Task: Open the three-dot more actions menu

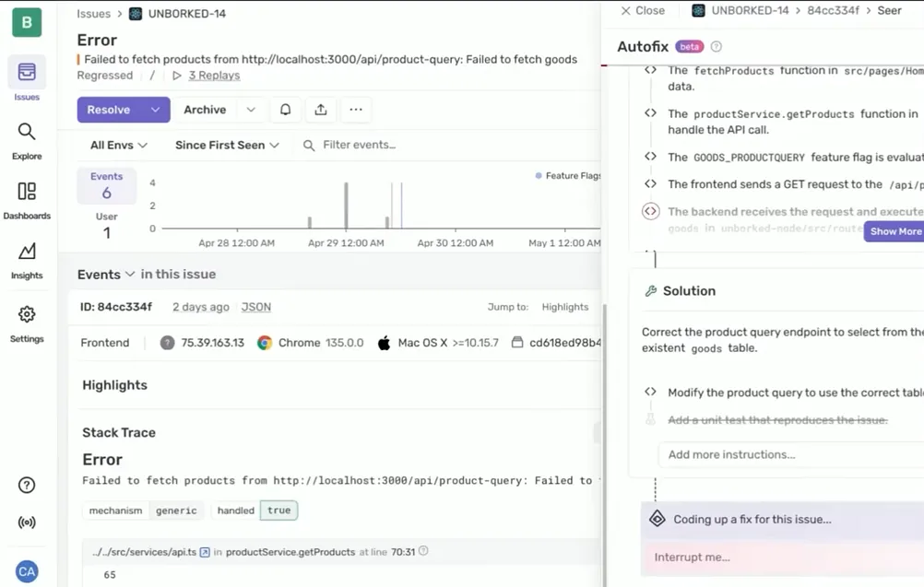Action: (356, 110)
